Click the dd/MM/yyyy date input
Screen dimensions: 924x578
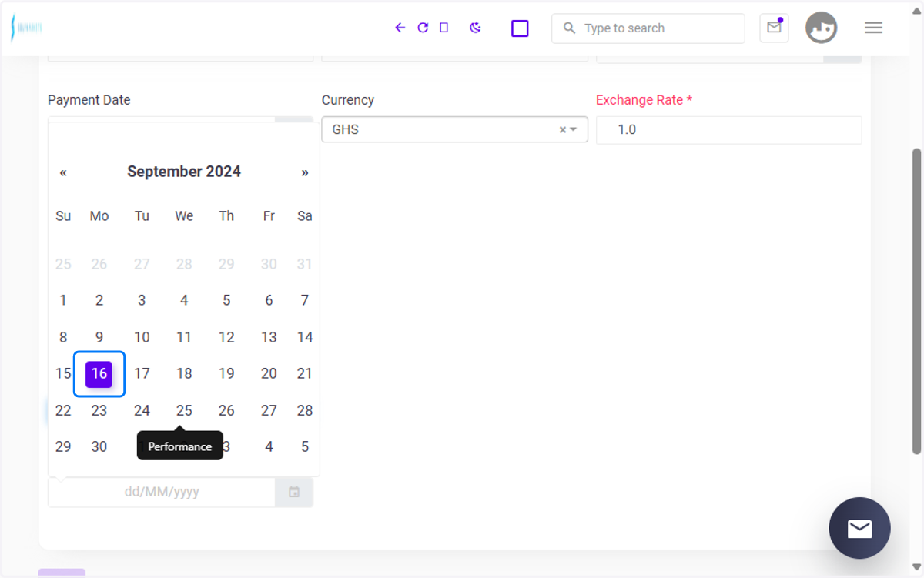[162, 492]
